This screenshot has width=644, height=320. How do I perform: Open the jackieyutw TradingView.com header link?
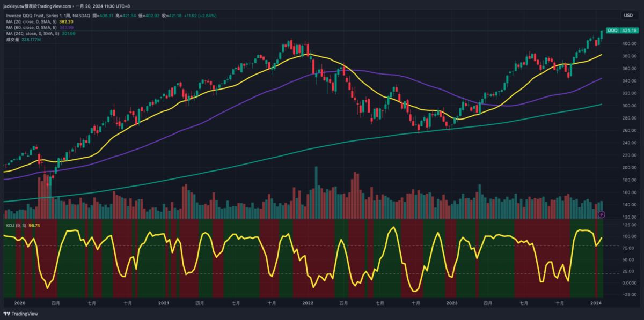pyautogui.click(x=36, y=5)
